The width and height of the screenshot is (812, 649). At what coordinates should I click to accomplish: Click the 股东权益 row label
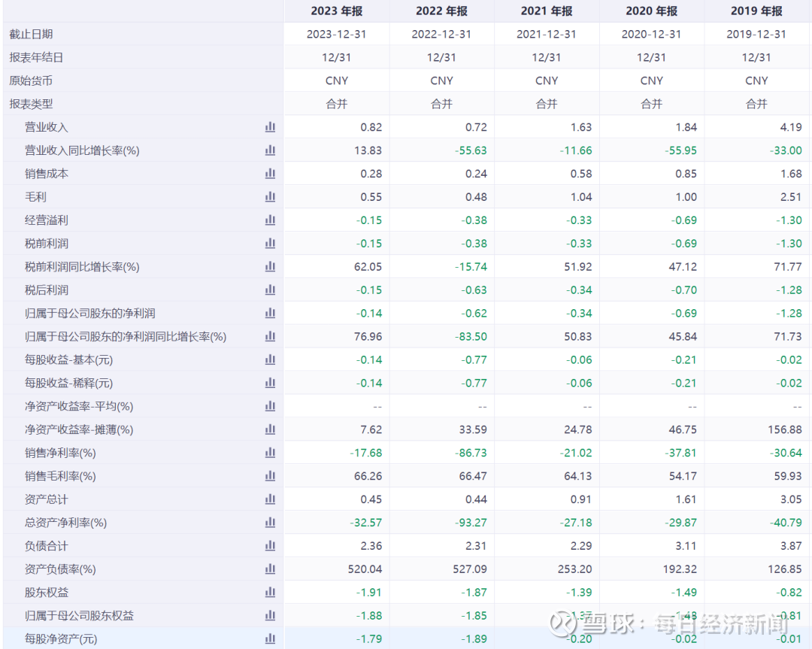(x=47, y=593)
